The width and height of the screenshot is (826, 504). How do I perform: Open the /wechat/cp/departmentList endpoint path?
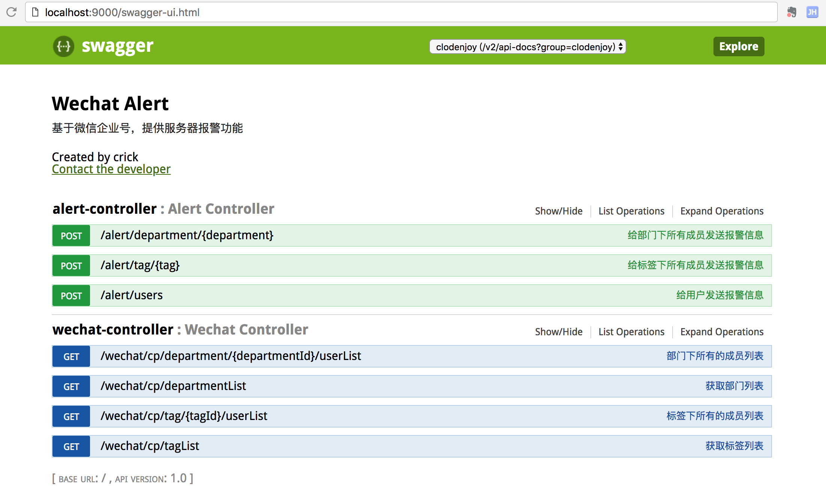click(x=173, y=386)
